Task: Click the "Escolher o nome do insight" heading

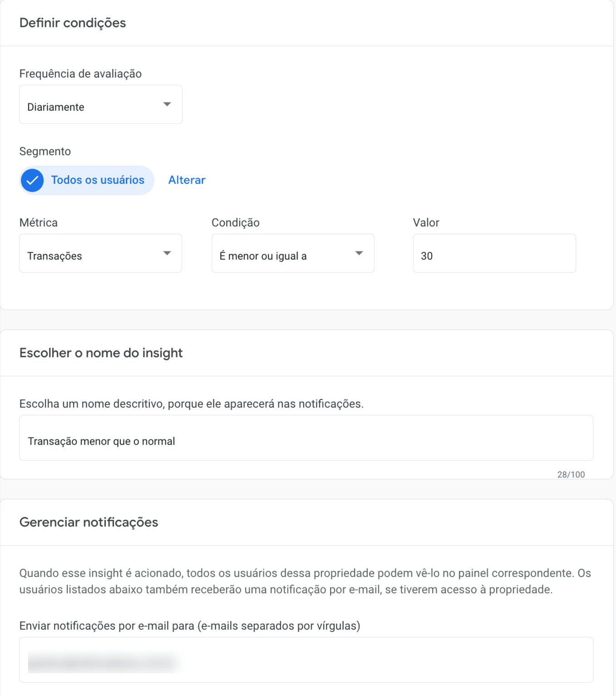Action: coord(101,353)
